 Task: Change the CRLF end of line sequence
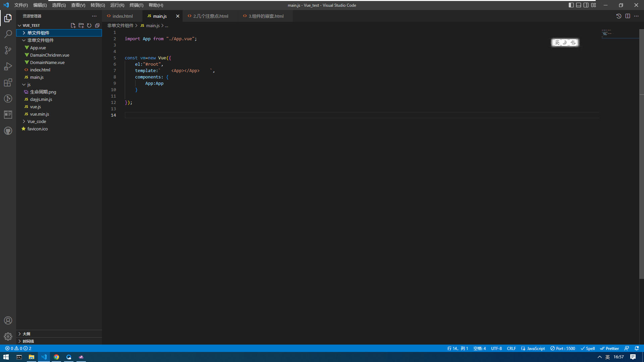pyautogui.click(x=511, y=348)
